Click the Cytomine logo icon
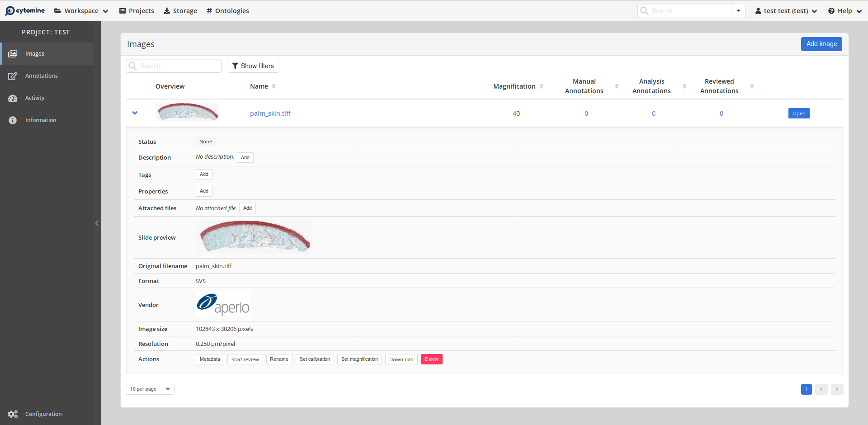The width and height of the screenshot is (868, 425). (x=10, y=11)
